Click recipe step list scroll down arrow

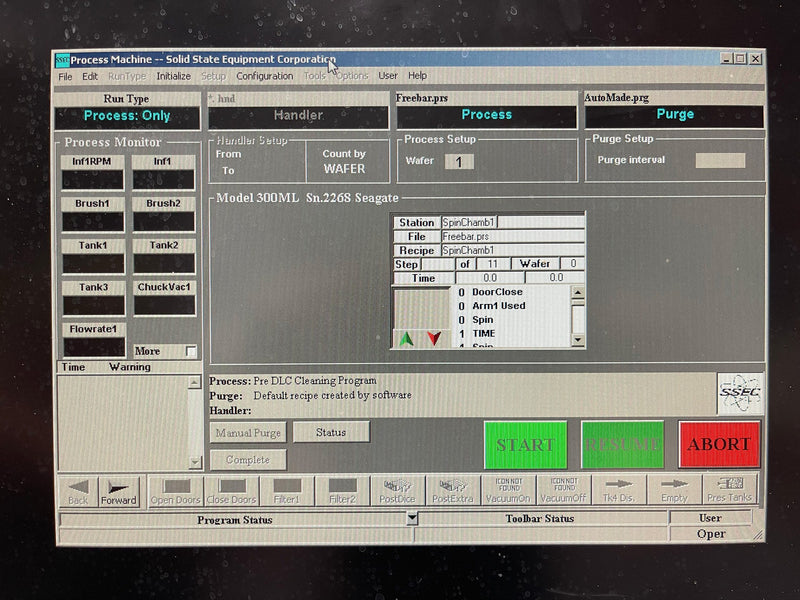[x=578, y=340]
